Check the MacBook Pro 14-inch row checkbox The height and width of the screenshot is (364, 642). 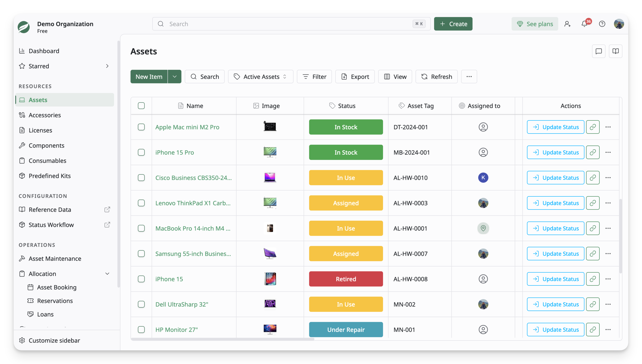pos(141,228)
